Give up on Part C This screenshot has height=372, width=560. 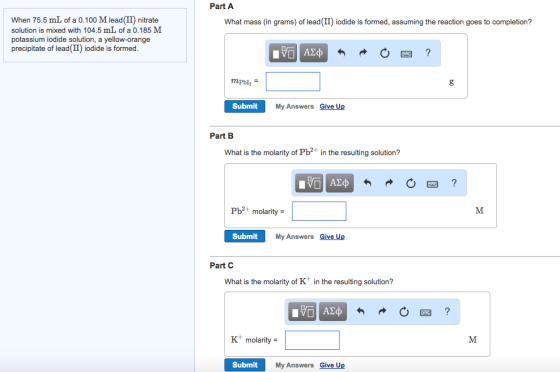coord(332,365)
